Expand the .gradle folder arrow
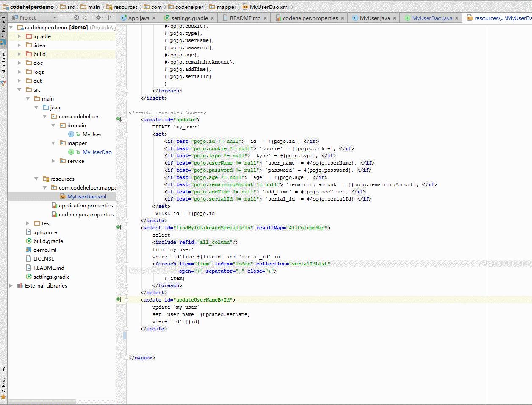This screenshot has width=532, height=405. (19, 36)
